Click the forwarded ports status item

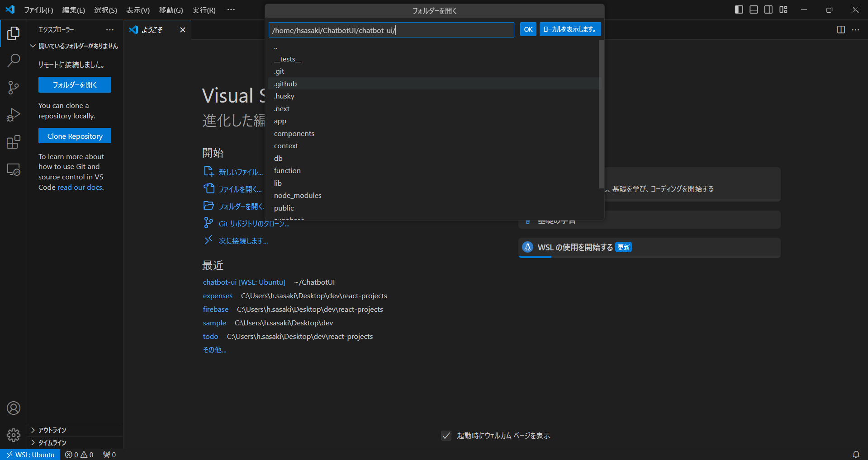tap(109, 455)
